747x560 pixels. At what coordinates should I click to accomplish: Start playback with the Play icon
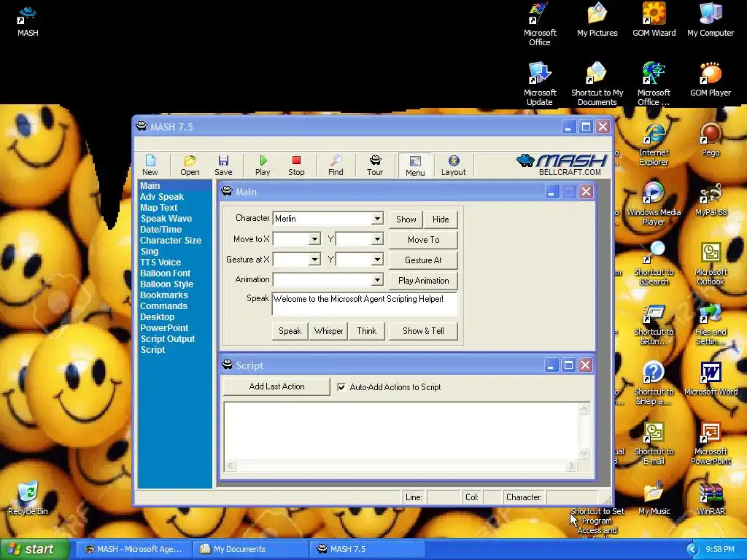(263, 166)
